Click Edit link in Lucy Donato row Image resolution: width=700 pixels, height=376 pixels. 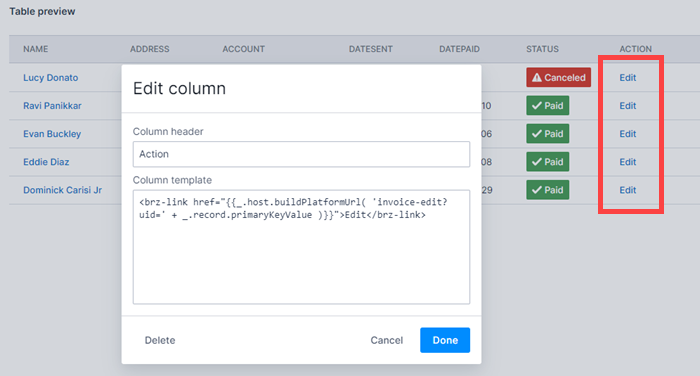[628, 78]
